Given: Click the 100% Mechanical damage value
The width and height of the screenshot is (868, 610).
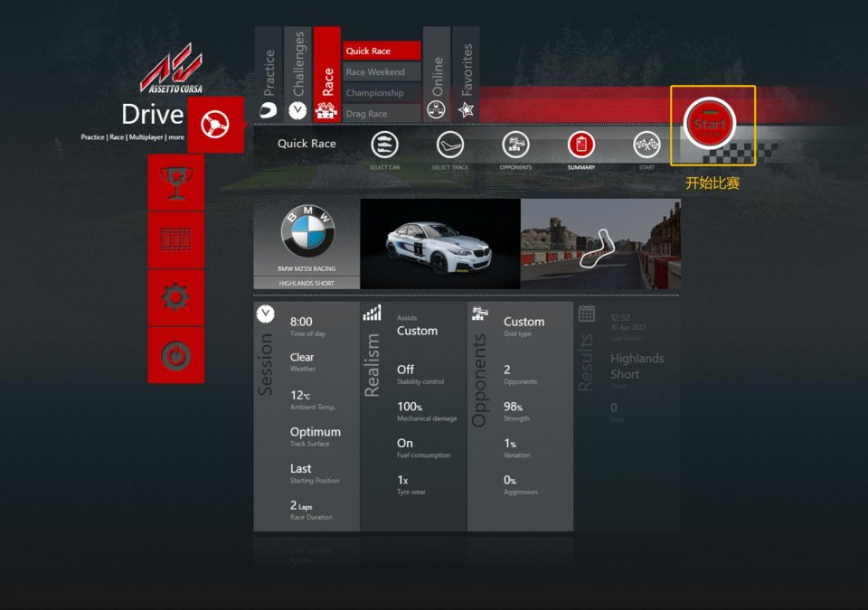Looking at the screenshot, I should tap(410, 407).
